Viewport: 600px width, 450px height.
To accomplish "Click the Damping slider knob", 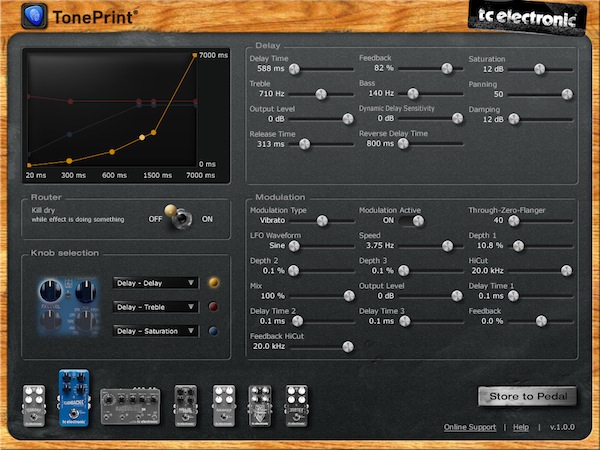I will (x=514, y=119).
